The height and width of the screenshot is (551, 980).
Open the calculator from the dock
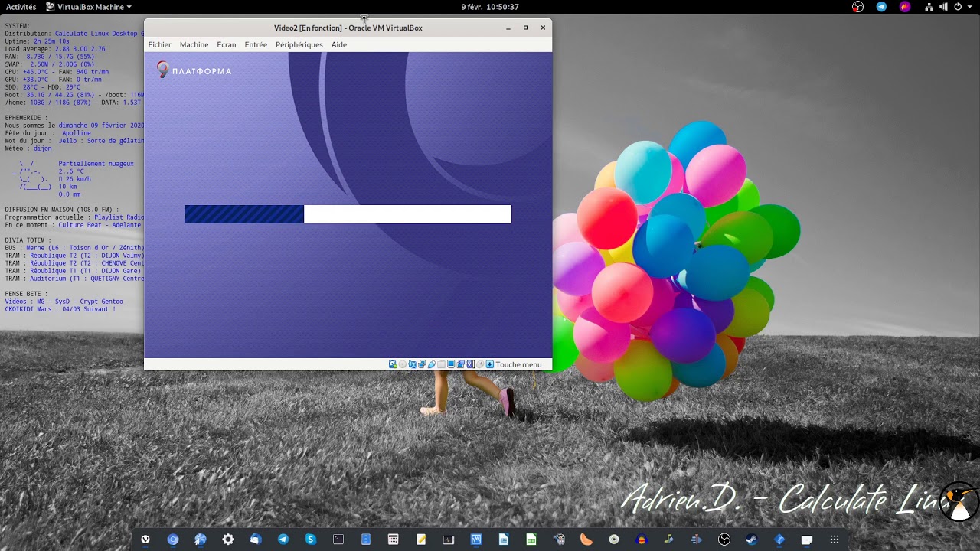coord(394,540)
